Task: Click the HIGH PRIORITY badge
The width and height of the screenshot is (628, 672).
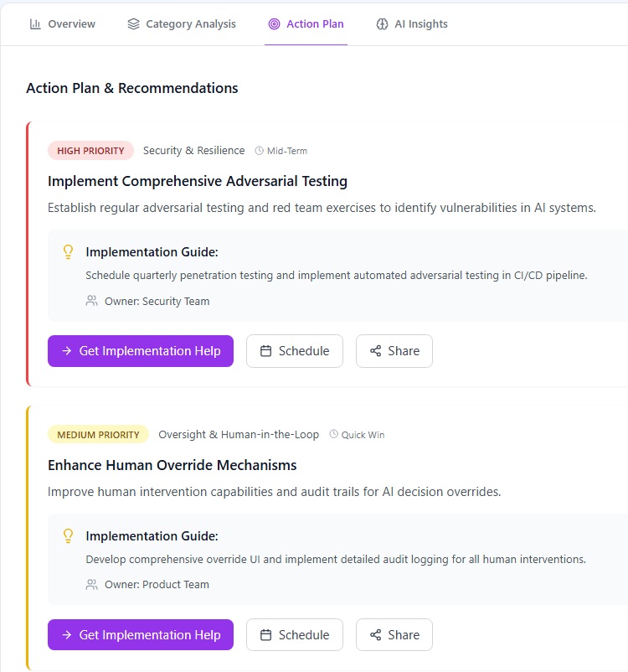Action: [90, 151]
